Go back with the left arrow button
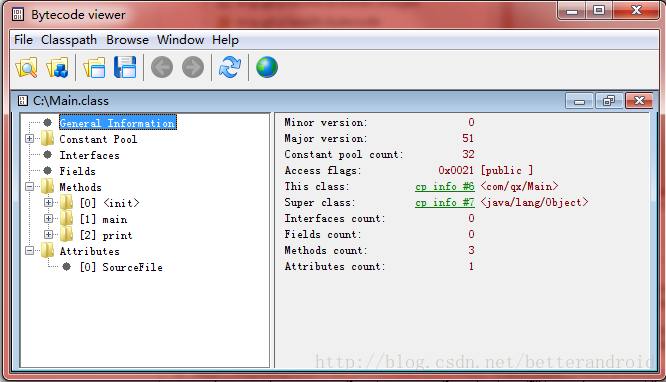 (x=162, y=68)
